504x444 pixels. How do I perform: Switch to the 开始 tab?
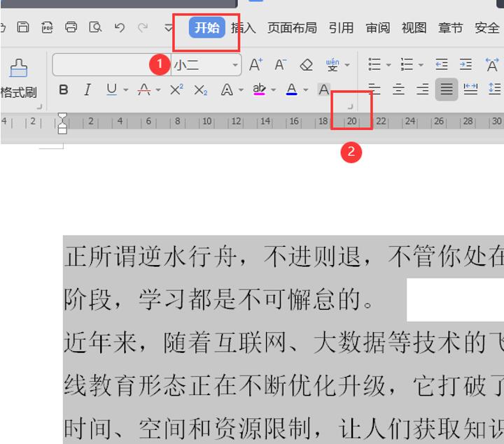pyautogui.click(x=206, y=27)
